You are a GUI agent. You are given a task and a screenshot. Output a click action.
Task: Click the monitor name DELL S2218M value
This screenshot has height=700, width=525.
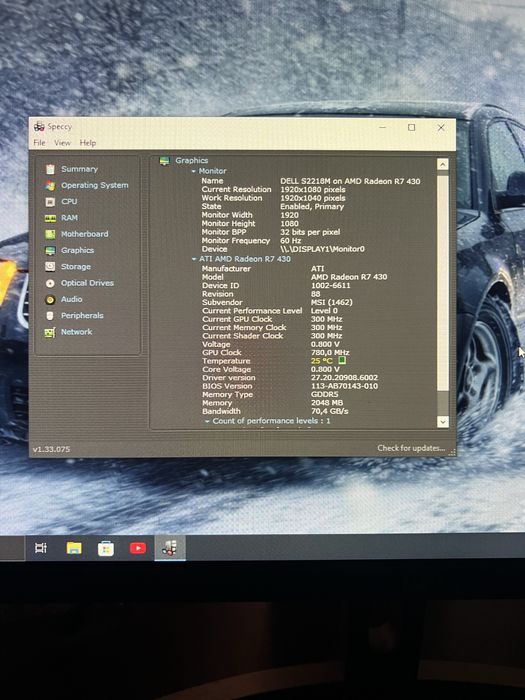tap(350, 181)
